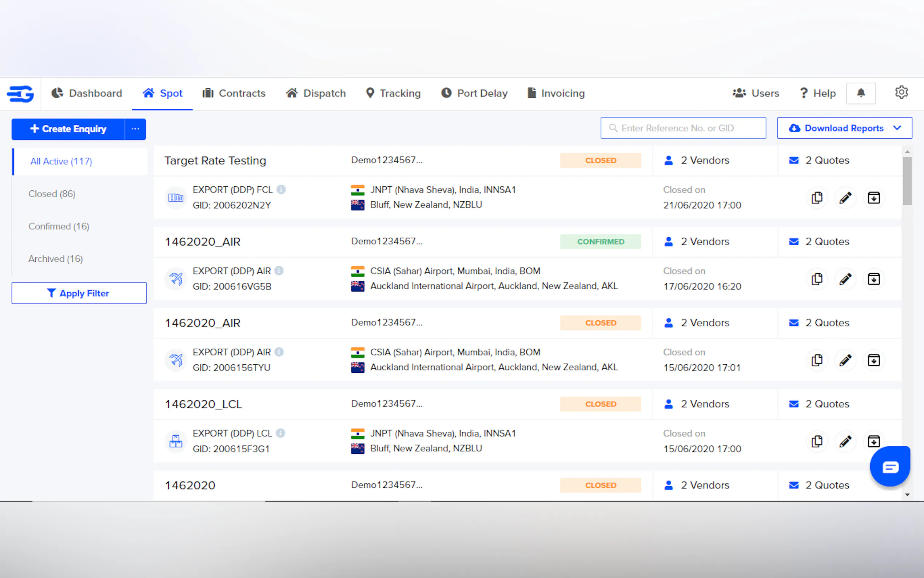The image size is (924, 578).
Task: Open the Port Delay tab
Action: (474, 93)
